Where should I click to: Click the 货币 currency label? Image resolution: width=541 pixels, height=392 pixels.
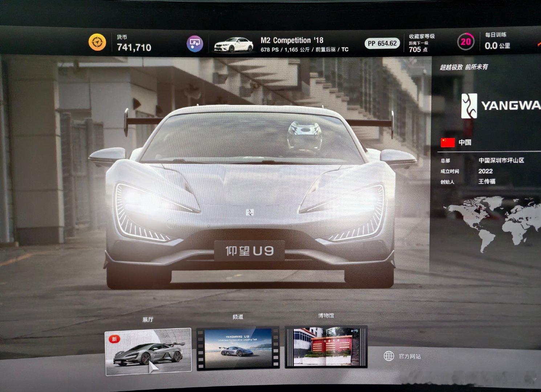tap(122, 37)
